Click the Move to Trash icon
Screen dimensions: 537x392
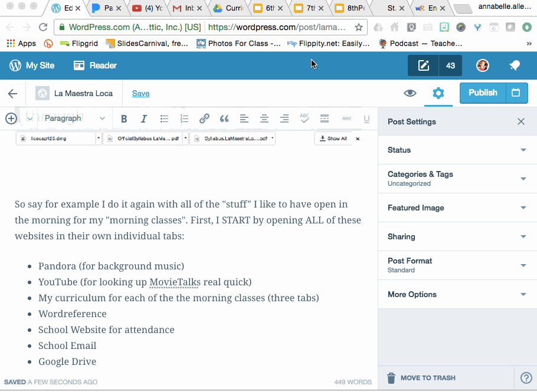click(x=391, y=378)
